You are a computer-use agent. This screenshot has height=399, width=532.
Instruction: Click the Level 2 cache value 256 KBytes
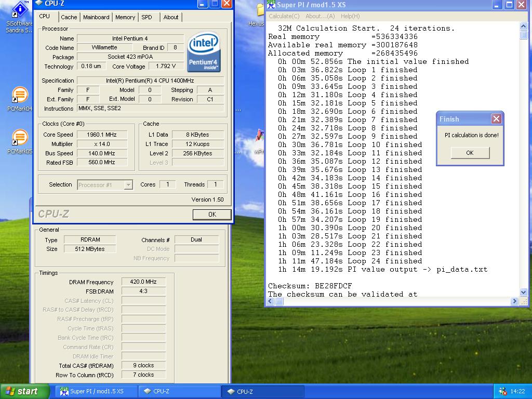pos(197,153)
